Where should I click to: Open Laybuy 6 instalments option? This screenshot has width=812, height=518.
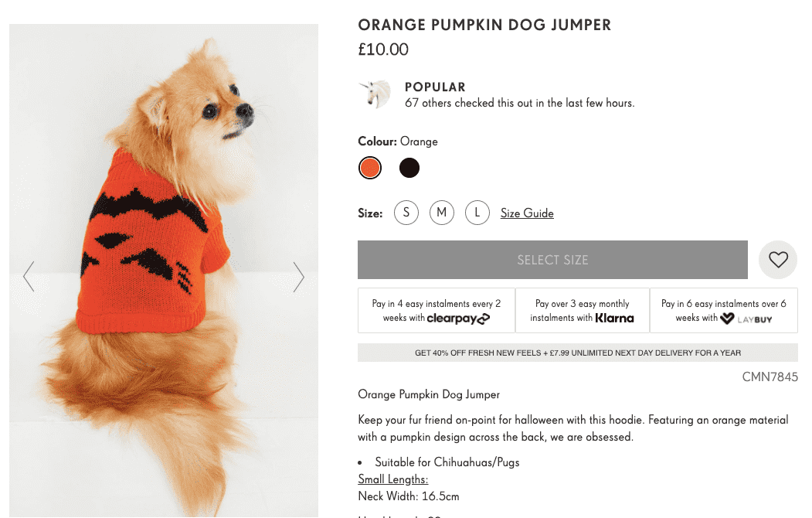tap(723, 310)
